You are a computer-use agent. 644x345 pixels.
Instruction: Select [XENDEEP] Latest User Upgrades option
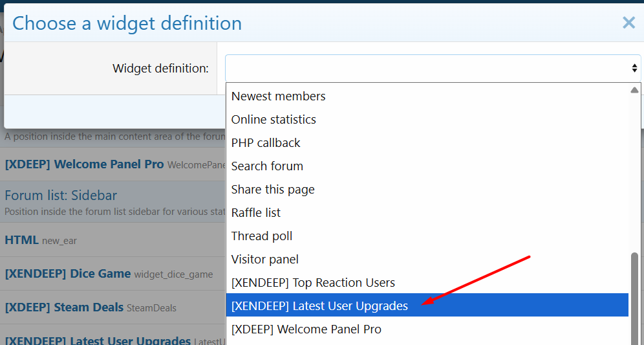[x=319, y=306]
